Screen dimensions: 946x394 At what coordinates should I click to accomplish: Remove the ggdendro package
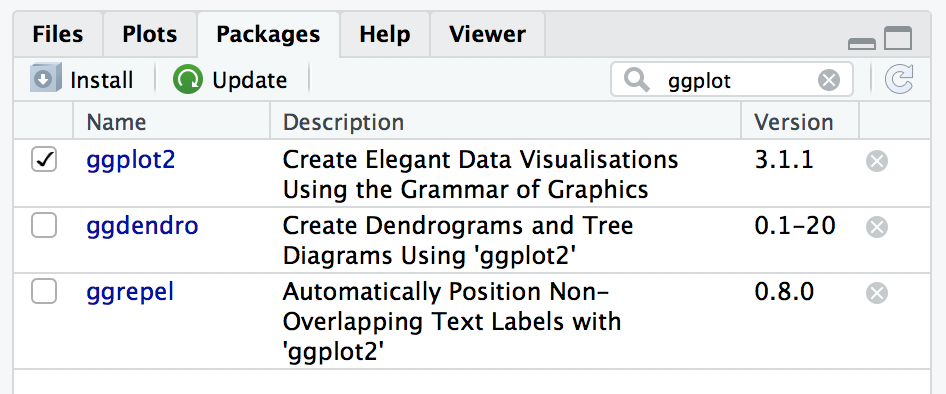[x=877, y=227]
